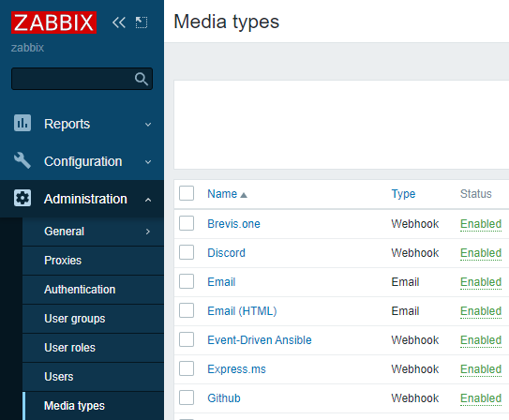Viewport: 509px width, 420px height.
Task: Toggle kiosk mode icon next to collapse arrows
Action: 142,22
